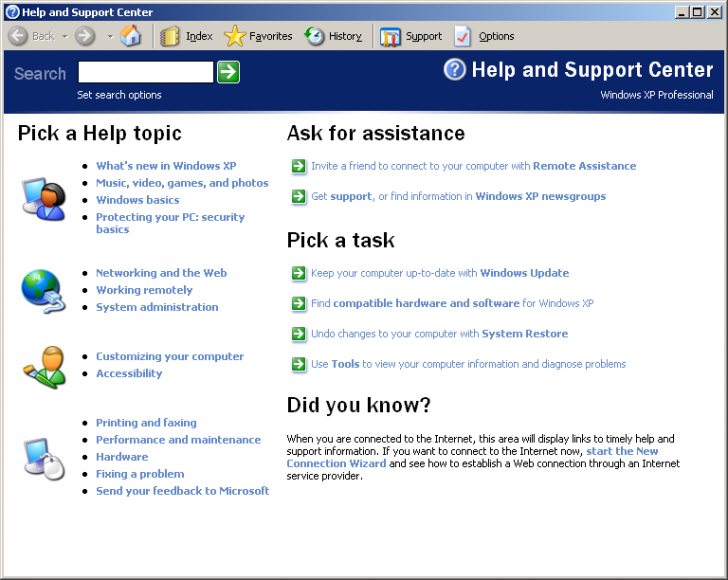Focus the Search text box
Image resolution: width=728 pixels, height=580 pixels.
coord(146,72)
